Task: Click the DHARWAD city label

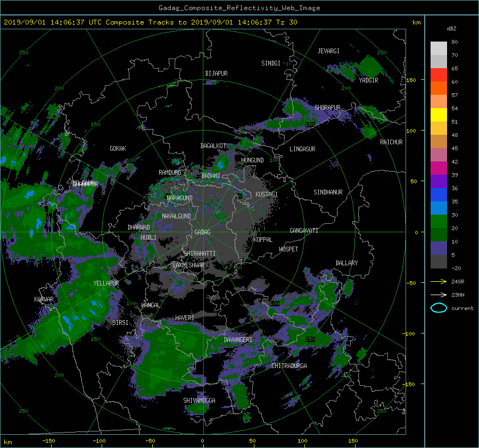Action: coord(139,227)
